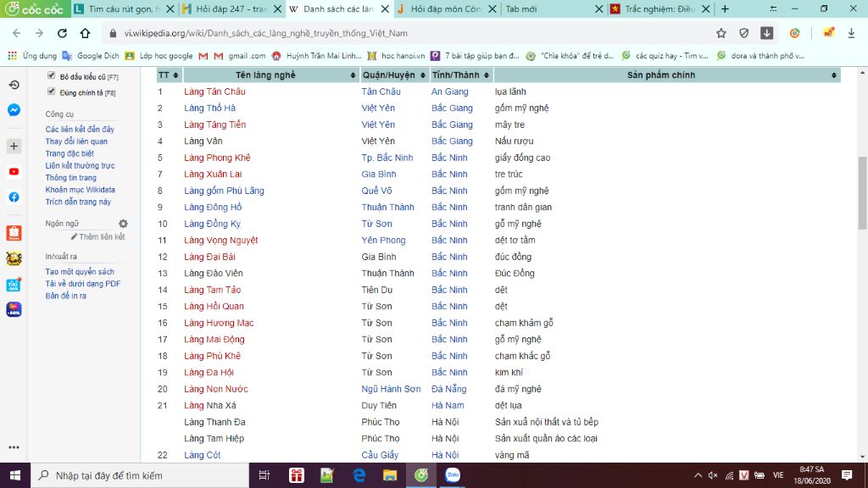The width and height of the screenshot is (868, 488).
Task: Open Windows Start menu
Action: click(15, 475)
